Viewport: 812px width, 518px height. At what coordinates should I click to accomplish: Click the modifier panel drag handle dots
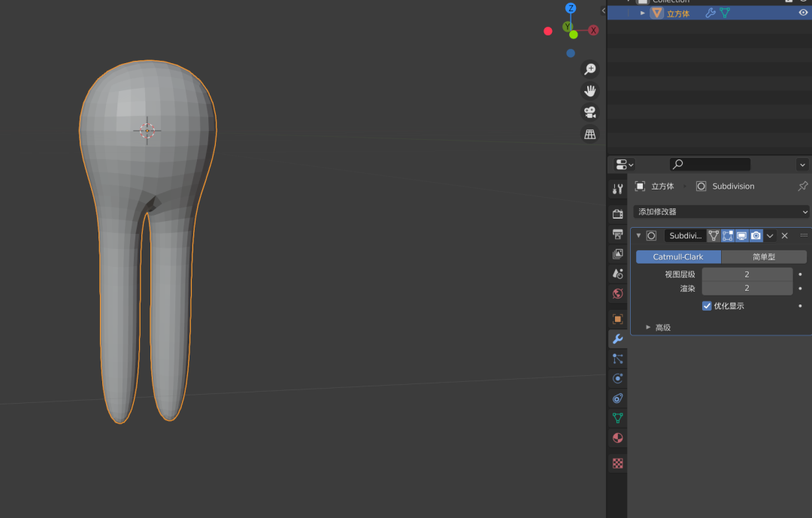tap(804, 235)
